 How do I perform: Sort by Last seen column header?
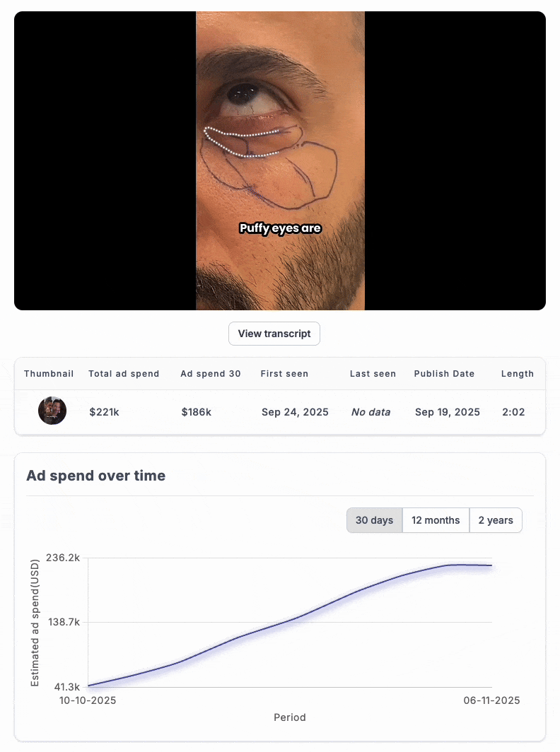pyautogui.click(x=373, y=374)
